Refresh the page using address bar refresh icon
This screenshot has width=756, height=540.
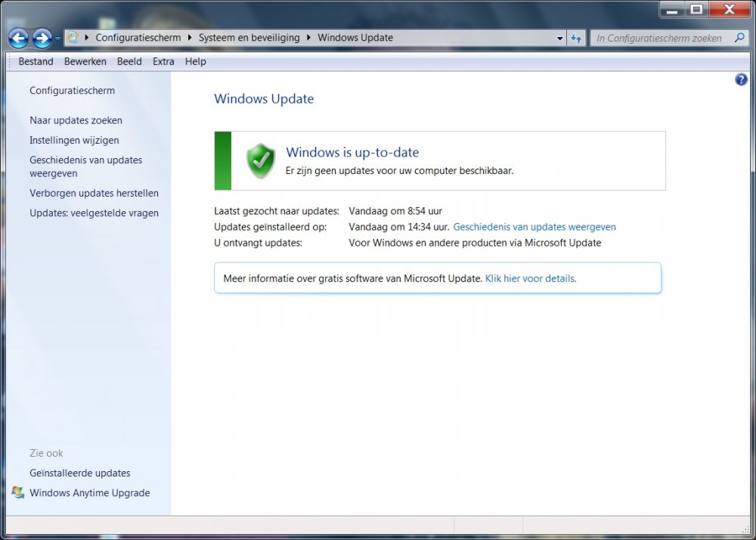pos(576,38)
